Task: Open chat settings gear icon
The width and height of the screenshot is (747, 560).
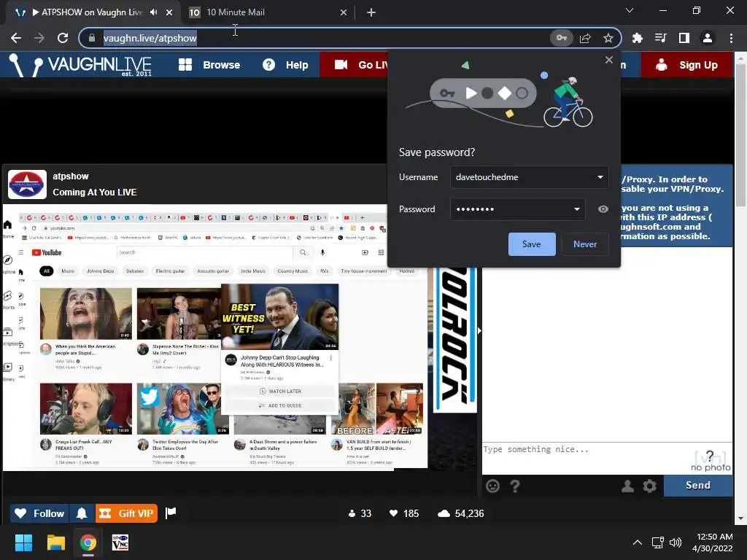Action: (x=649, y=486)
